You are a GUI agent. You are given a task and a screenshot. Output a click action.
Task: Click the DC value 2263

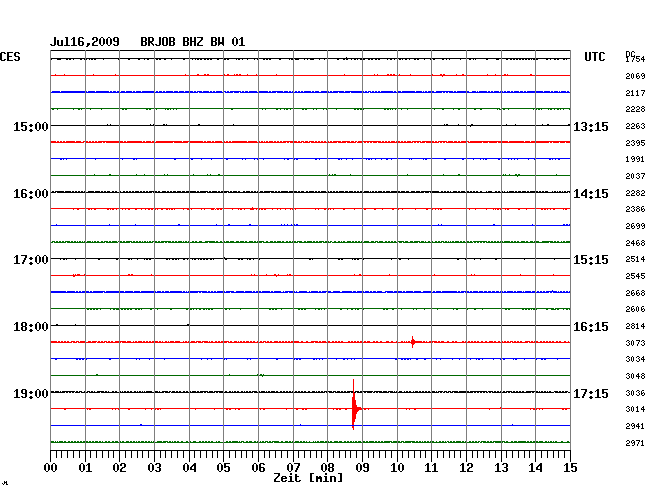pyautogui.click(x=635, y=126)
